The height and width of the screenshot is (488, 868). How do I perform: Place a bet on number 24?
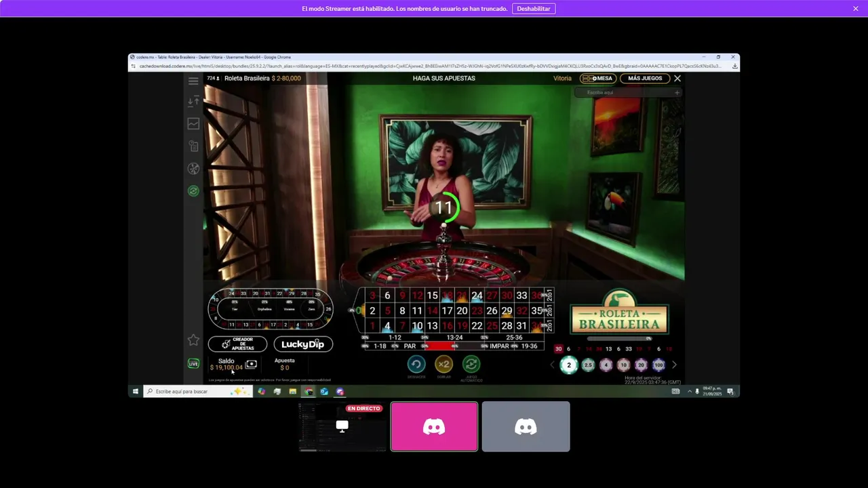coord(477,296)
